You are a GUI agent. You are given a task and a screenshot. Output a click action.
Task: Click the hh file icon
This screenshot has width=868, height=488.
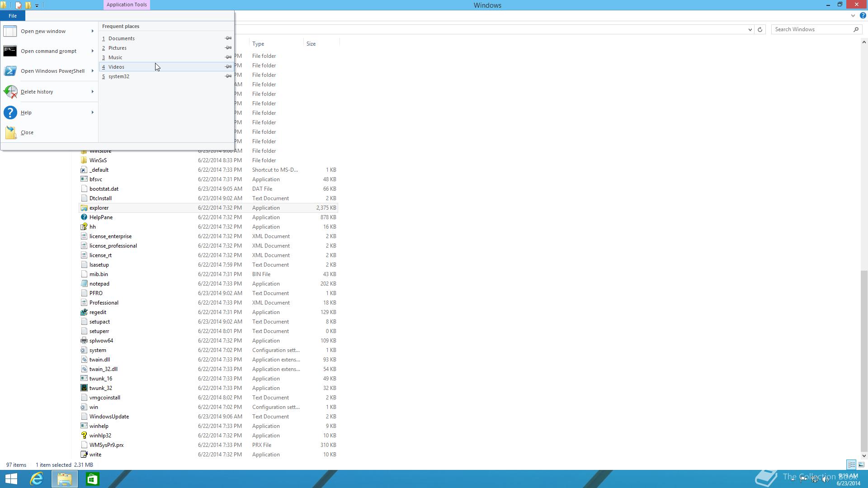tap(84, 227)
